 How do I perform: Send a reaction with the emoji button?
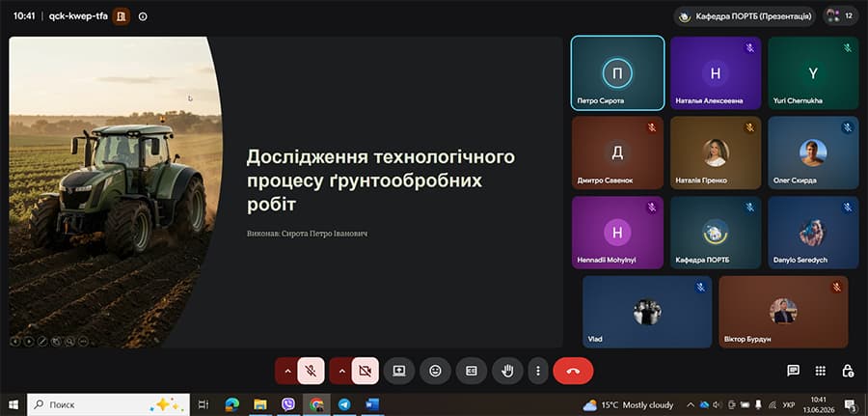[435, 372]
